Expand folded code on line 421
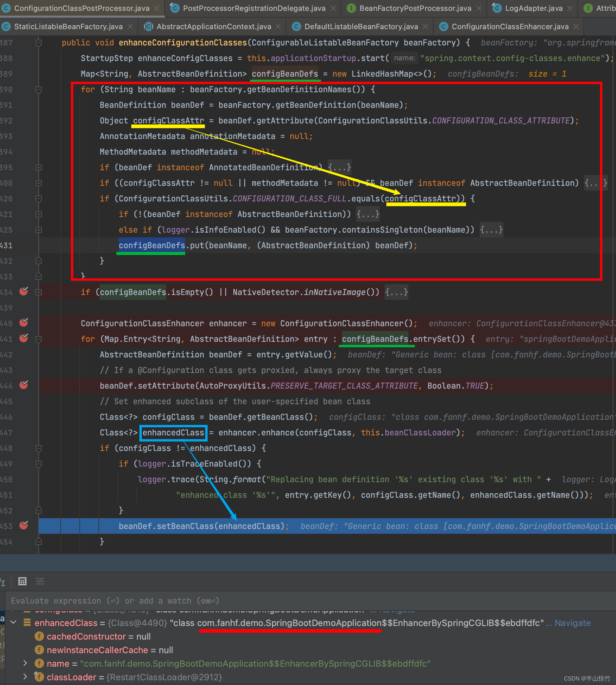Screen dimensions: 616x685 [368, 214]
